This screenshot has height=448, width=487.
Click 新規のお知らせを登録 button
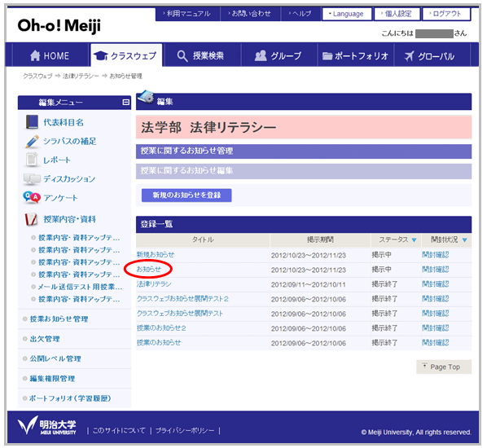point(186,195)
